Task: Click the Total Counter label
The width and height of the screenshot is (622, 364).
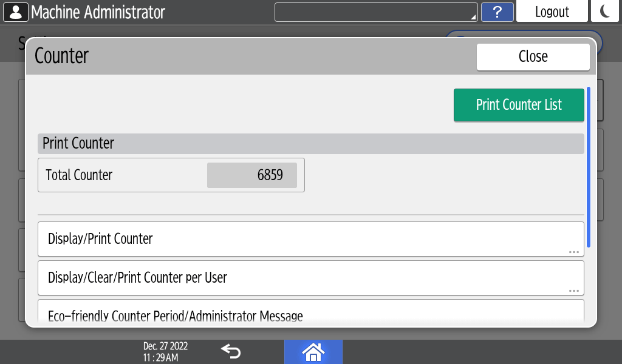Action: [x=79, y=175]
